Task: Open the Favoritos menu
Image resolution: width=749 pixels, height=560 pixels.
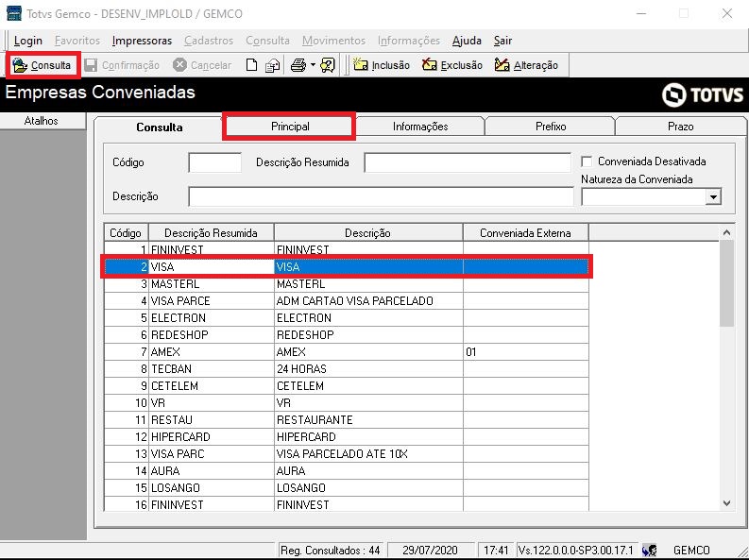Action: pyautogui.click(x=77, y=41)
